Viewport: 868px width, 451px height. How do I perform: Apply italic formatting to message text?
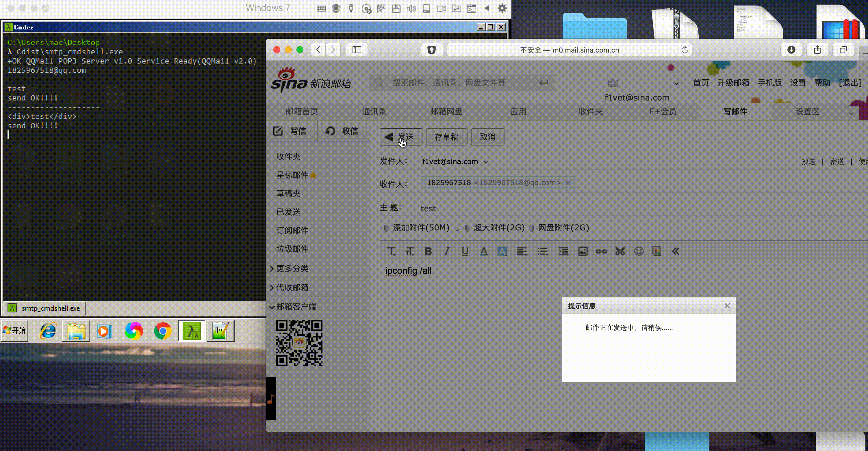pyautogui.click(x=446, y=251)
